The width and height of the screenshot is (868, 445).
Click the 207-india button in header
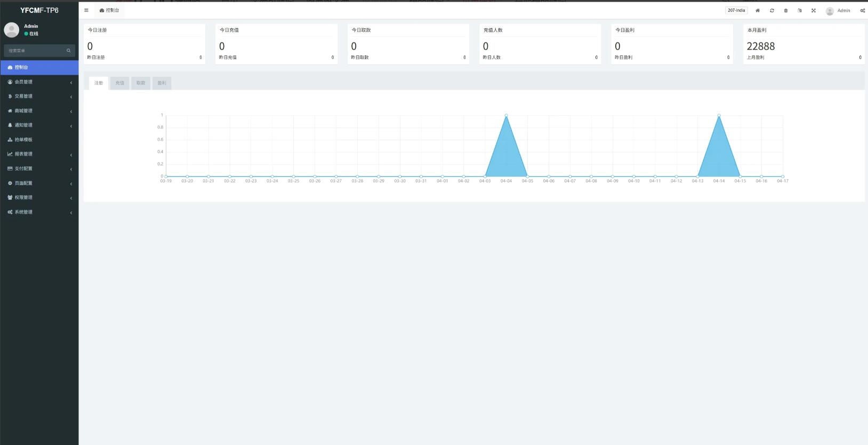[736, 11]
